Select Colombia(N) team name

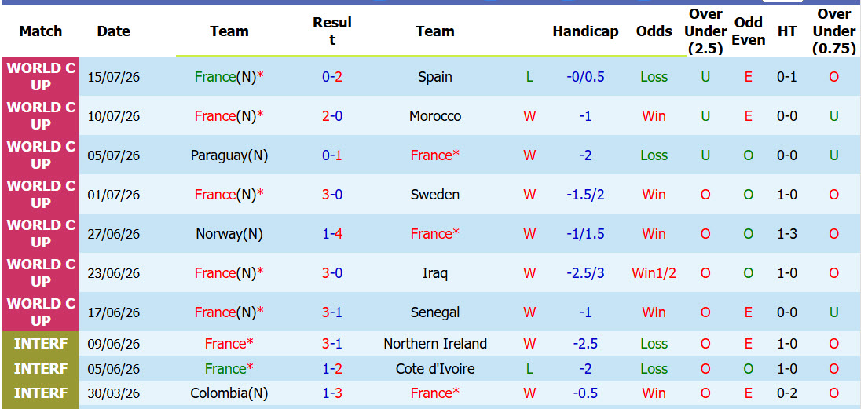(229, 393)
